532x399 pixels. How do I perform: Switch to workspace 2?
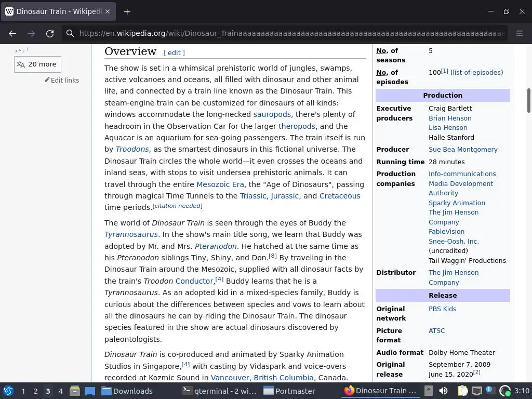pos(35,391)
